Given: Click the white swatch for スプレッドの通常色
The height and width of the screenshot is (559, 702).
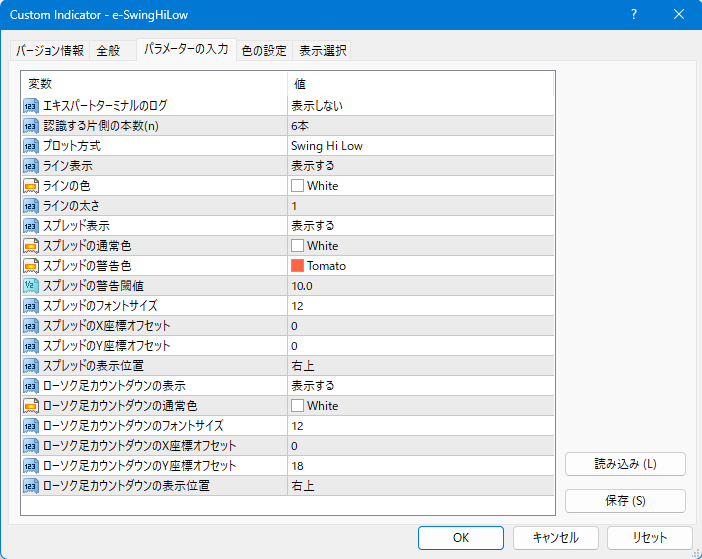Looking at the screenshot, I should (x=297, y=246).
